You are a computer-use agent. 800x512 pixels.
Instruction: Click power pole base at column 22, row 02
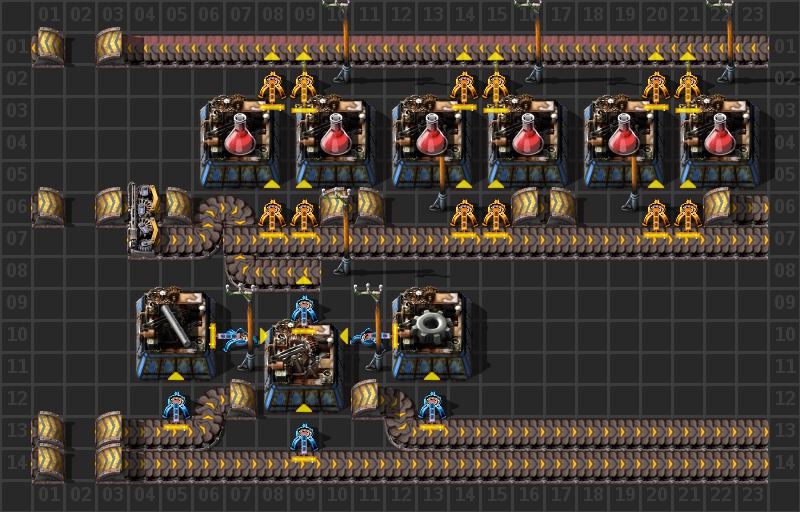pyautogui.click(x=727, y=74)
